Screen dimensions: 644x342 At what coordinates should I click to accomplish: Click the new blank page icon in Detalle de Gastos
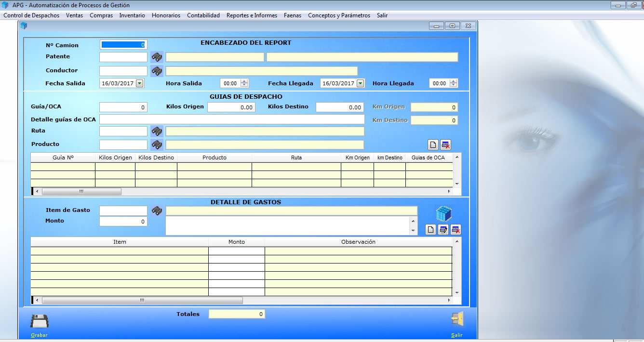click(x=431, y=230)
